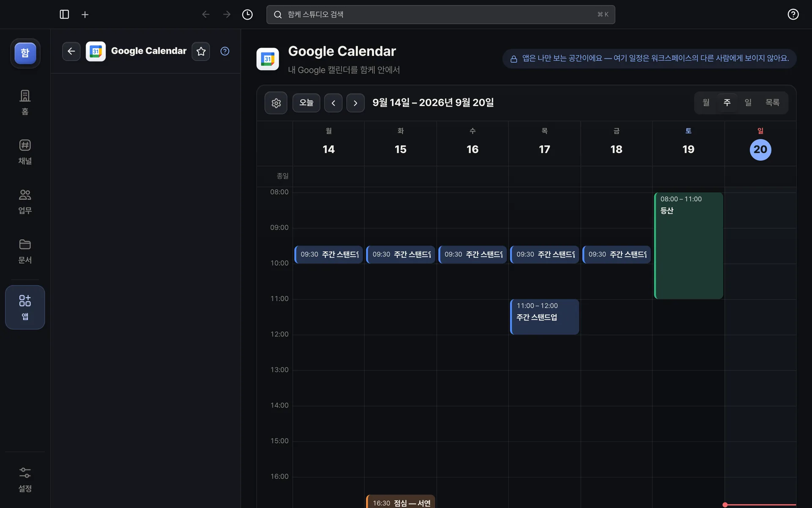This screenshot has width=812, height=508.
Task: Open calendar settings gear
Action: point(276,103)
